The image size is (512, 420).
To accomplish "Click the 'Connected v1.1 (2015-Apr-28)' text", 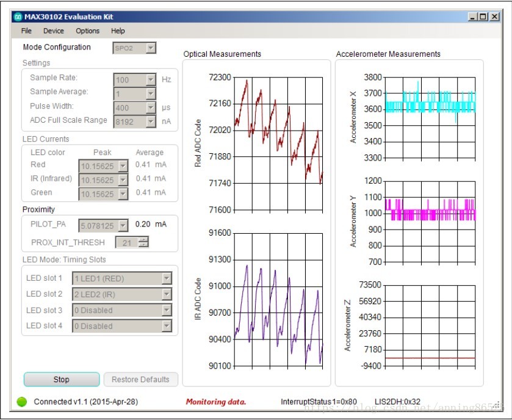I will click(86, 402).
